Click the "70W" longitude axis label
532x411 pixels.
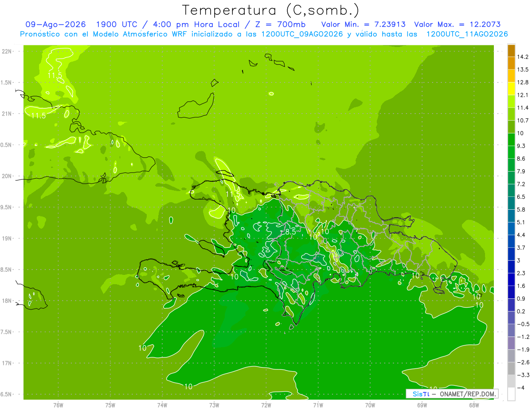click(x=370, y=405)
